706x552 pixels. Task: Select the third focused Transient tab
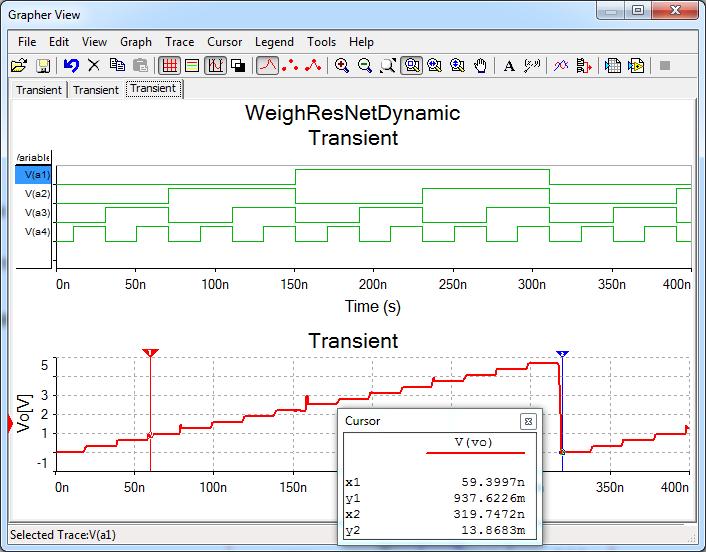(154, 89)
